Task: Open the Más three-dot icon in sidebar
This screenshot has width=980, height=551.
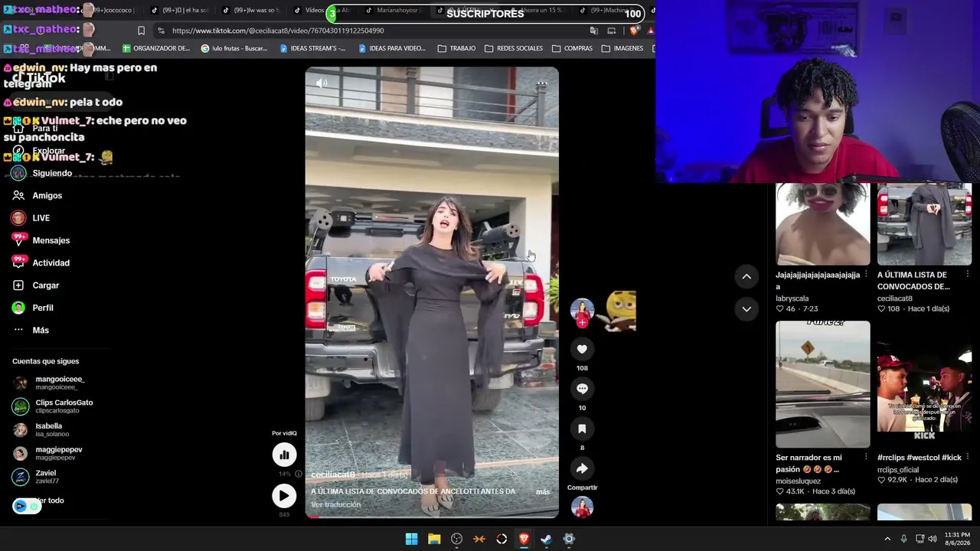Action: coord(18,330)
